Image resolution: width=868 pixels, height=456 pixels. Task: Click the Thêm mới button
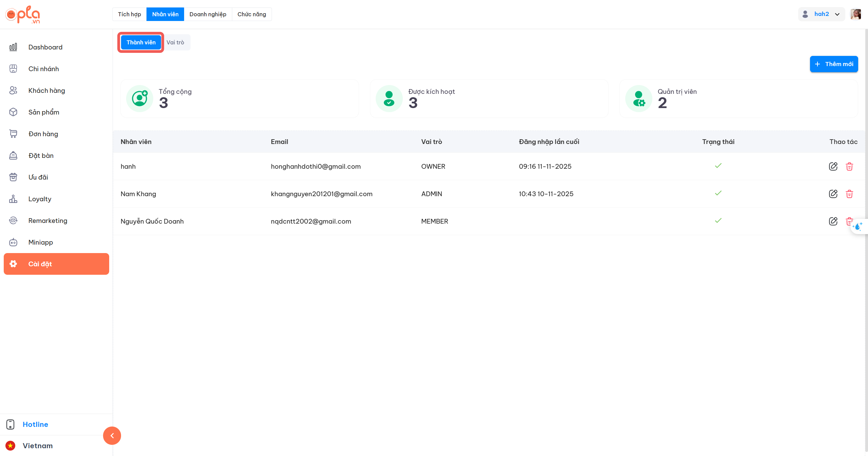pyautogui.click(x=834, y=64)
